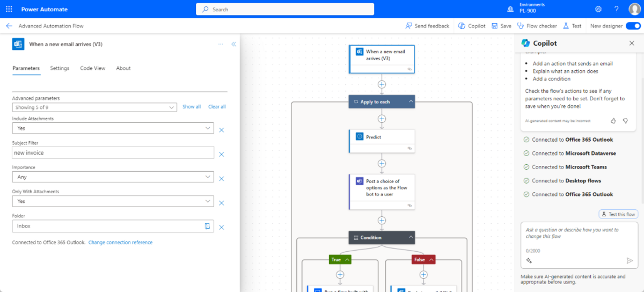Open folder picker icon in Folder field
Screen dimensions: 644x292
pos(207,226)
